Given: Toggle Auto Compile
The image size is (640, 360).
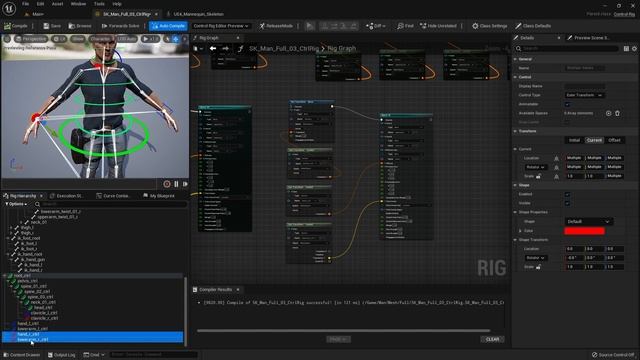Looking at the screenshot, I should pyautogui.click(x=168, y=26).
